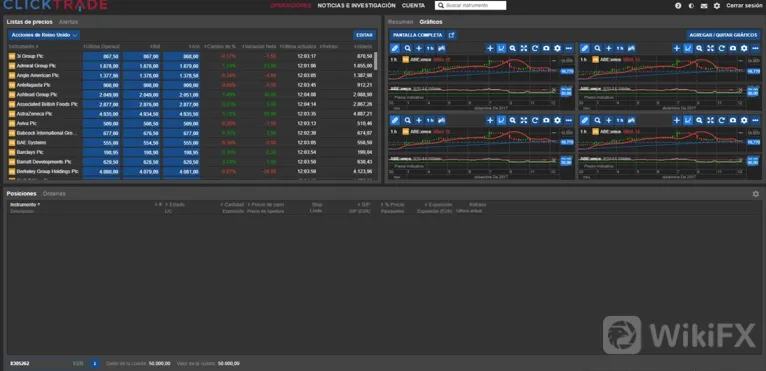The height and width of the screenshot is (371, 766).
Task: Take a camera snapshot of upper-right chart
Action: pyautogui.click(x=733, y=48)
